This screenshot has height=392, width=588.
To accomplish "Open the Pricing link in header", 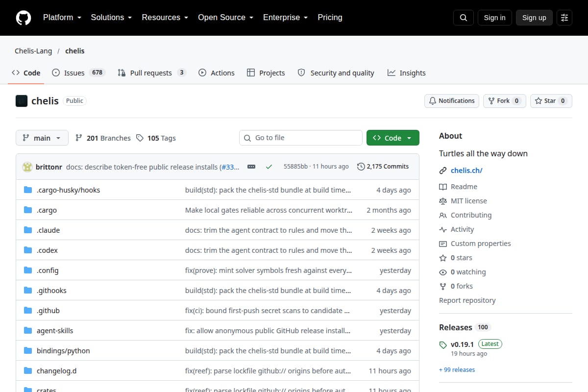I will point(330,18).
